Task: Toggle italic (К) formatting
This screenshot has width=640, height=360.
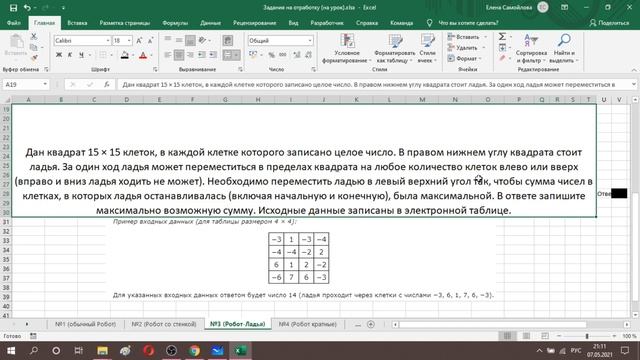Action: pos(70,55)
